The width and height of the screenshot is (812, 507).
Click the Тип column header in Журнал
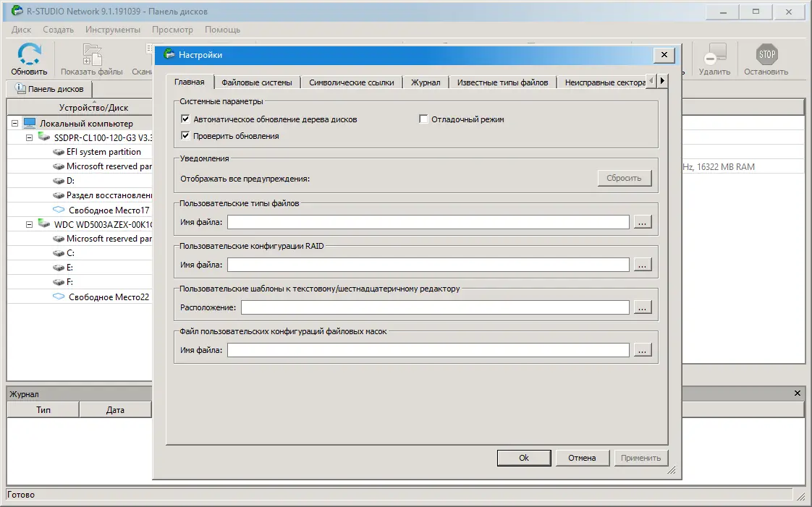[x=43, y=410]
